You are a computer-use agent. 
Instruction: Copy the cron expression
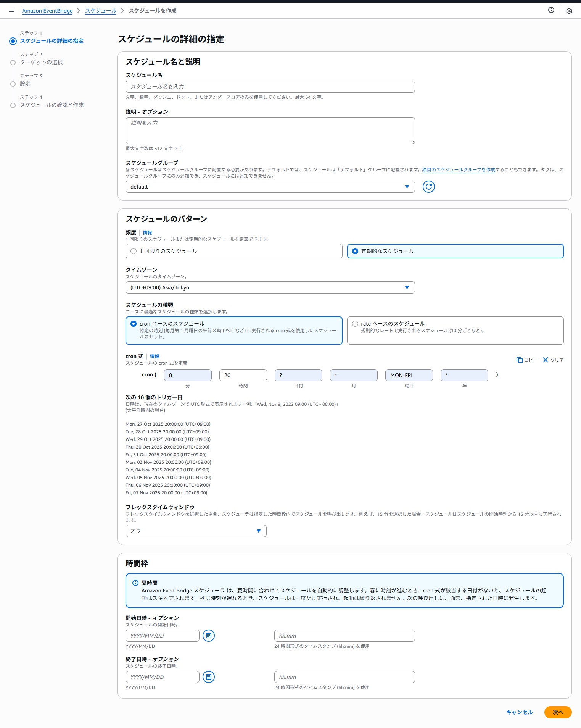coord(527,360)
